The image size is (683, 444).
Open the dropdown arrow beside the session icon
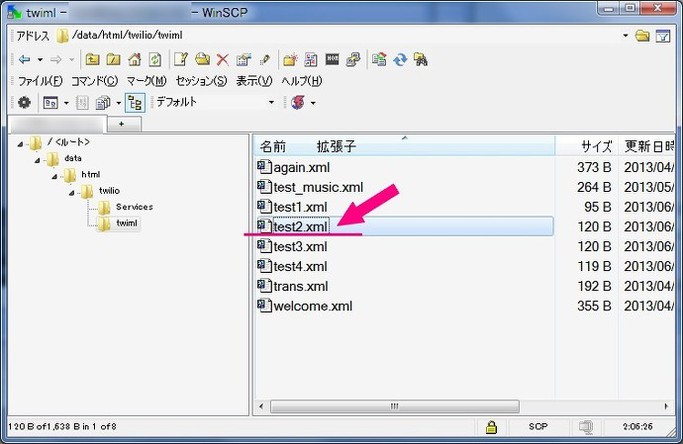tap(313, 103)
